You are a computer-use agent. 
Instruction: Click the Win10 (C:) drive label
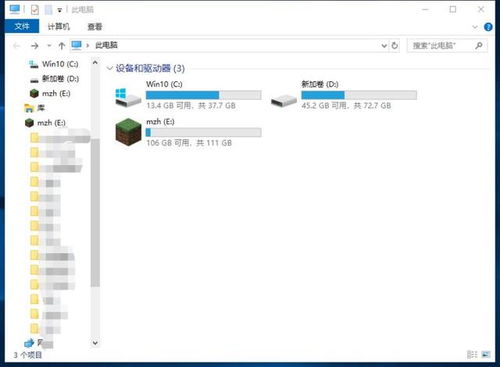[164, 84]
